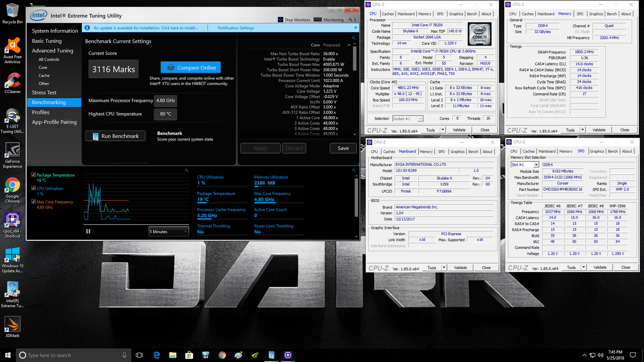Open cpuz_x64 shortcut on desktop

tap(12, 225)
